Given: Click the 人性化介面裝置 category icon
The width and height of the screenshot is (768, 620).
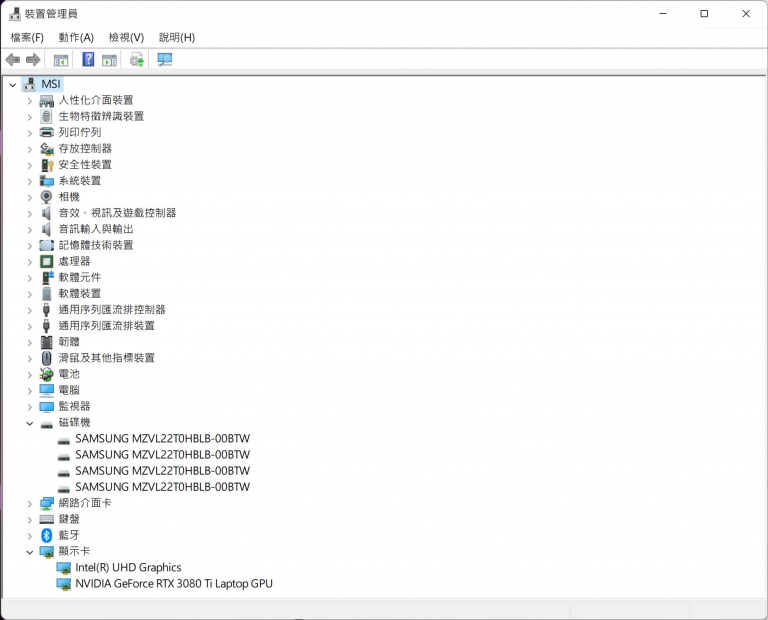Looking at the screenshot, I should pos(47,101).
